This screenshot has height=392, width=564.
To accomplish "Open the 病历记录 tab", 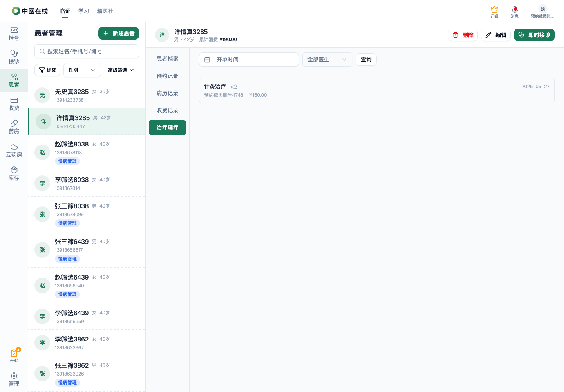I will click(167, 93).
